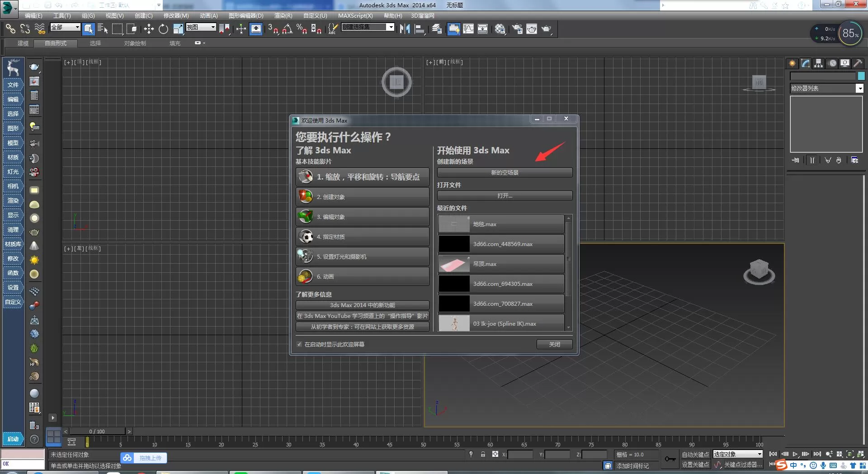The height and width of the screenshot is (474, 868).
Task: Click the Set Keys key icon
Action: tap(670, 460)
